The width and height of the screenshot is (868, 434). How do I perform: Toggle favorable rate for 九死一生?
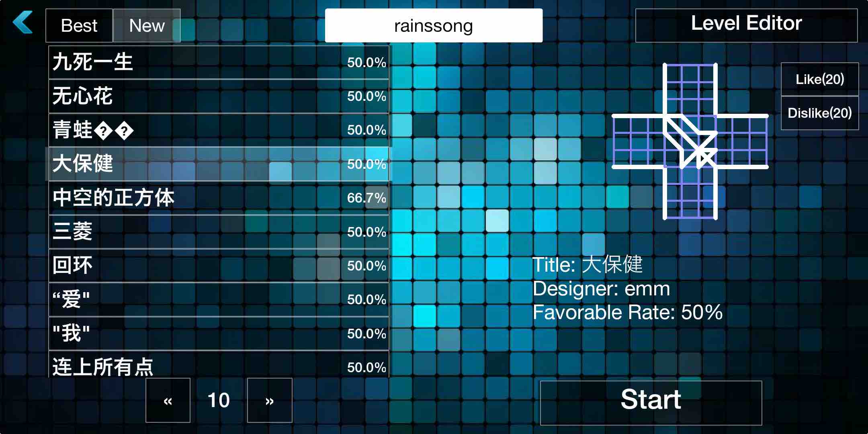pos(366,62)
